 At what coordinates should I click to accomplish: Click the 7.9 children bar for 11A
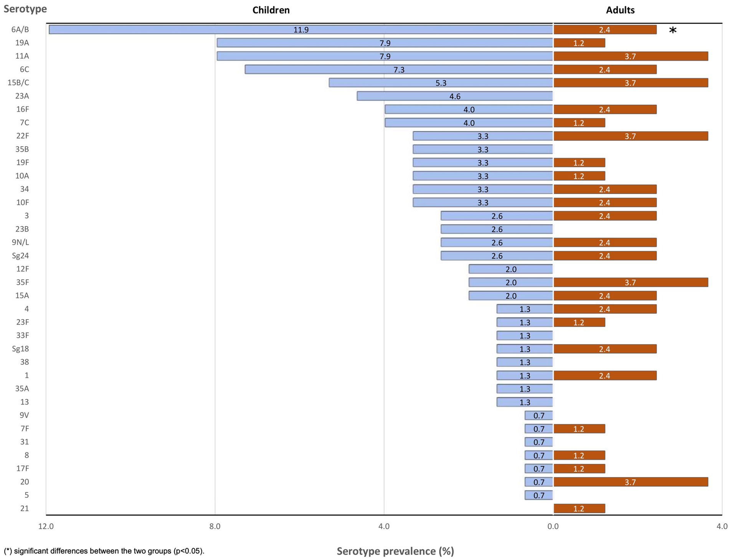click(385, 56)
